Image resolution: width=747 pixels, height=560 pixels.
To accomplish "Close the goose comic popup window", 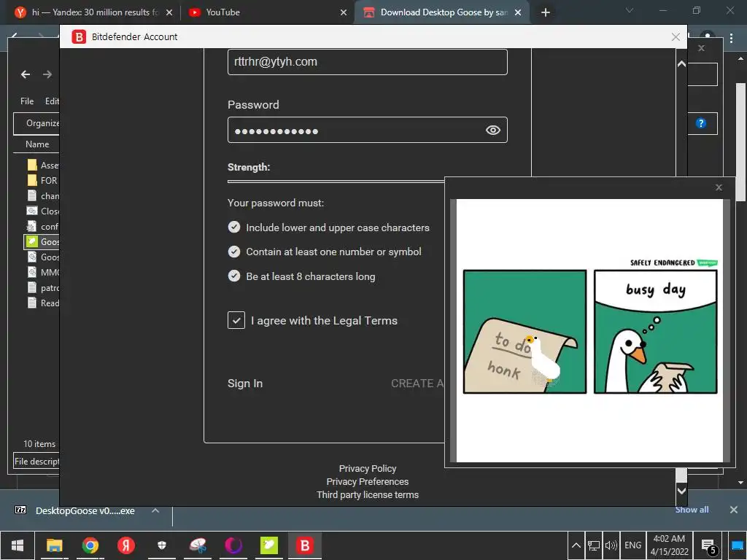I will (x=719, y=187).
